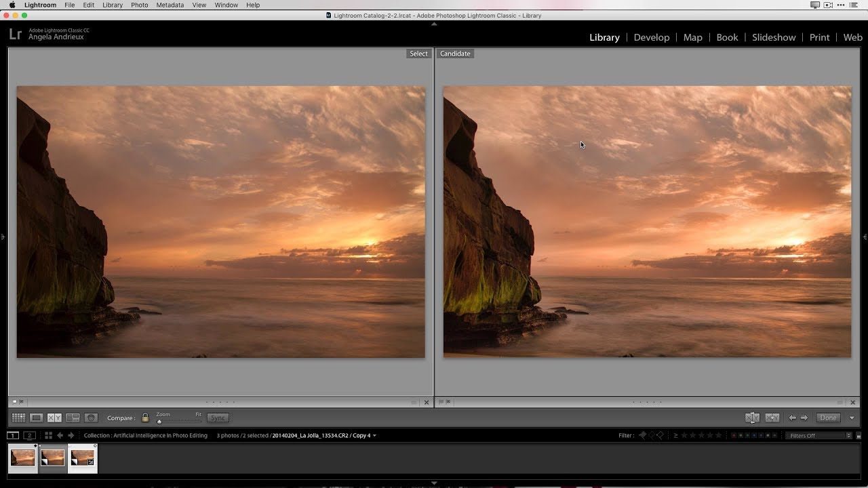Screen dimensions: 868x488
Task: Expand the right panel arrow
Action: click(865, 237)
